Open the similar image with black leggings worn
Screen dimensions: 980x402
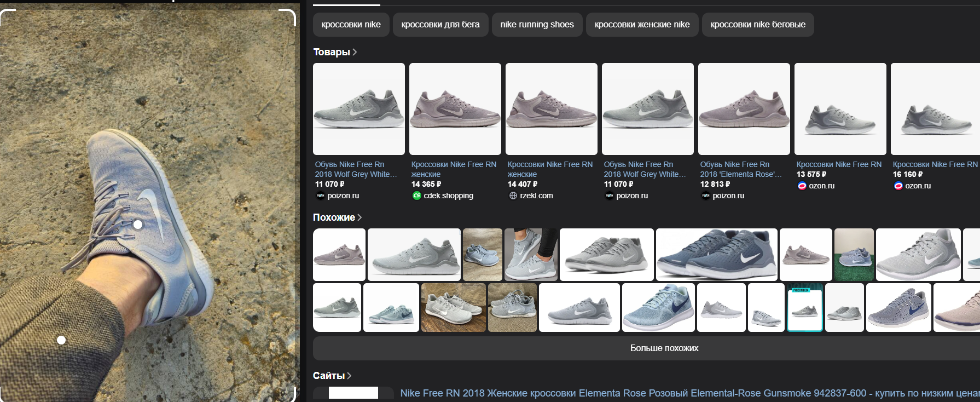531,255
